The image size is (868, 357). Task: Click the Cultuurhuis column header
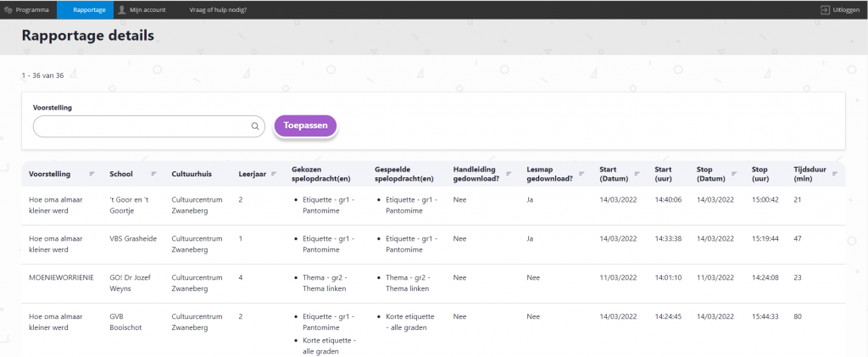click(192, 174)
